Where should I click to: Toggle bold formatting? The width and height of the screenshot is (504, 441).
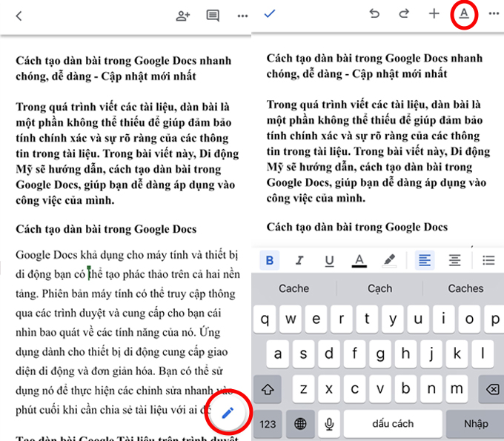[x=270, y=260]
